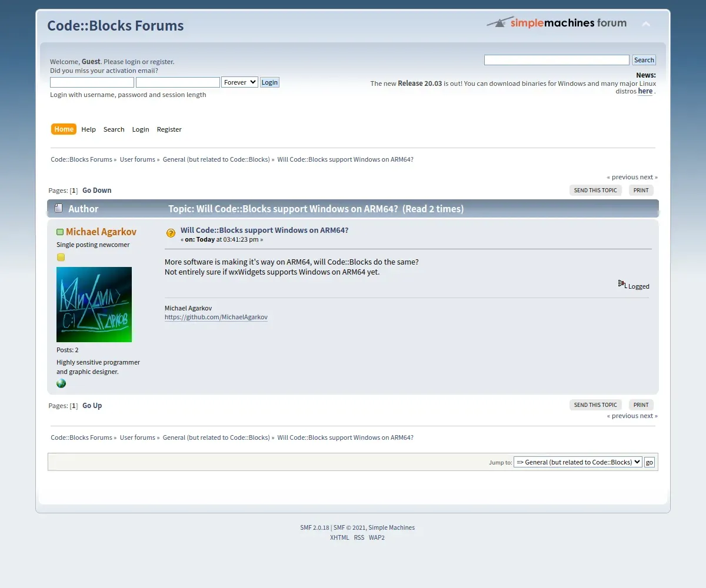Click 'Did you miss your activation email?'
The image size is (706, 588).
pyautogui.click(x=104, y=71)
